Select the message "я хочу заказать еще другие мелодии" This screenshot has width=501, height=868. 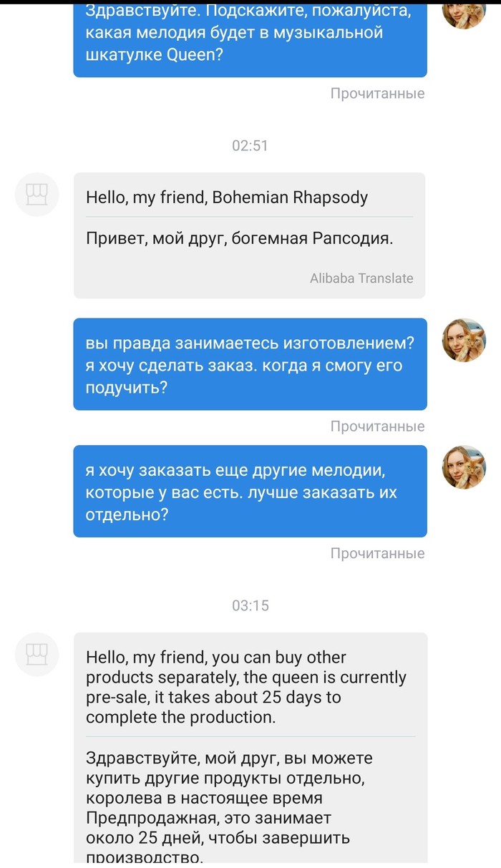[250, 492]
